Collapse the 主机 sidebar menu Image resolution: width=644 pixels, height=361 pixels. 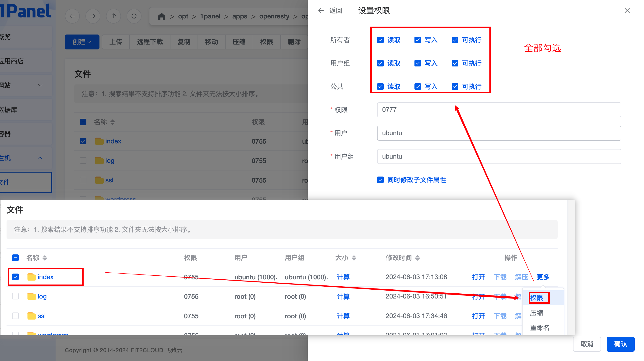[x=40, y=158]
